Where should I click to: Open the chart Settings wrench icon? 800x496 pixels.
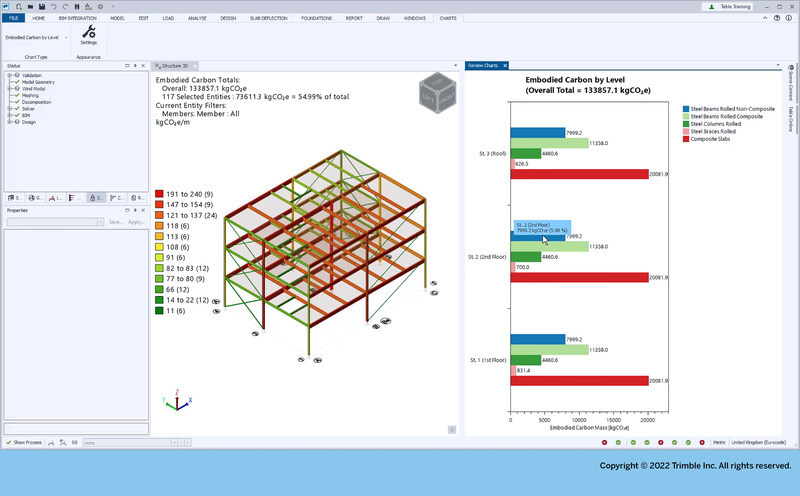pyautogui.click(x=89, y=32)
